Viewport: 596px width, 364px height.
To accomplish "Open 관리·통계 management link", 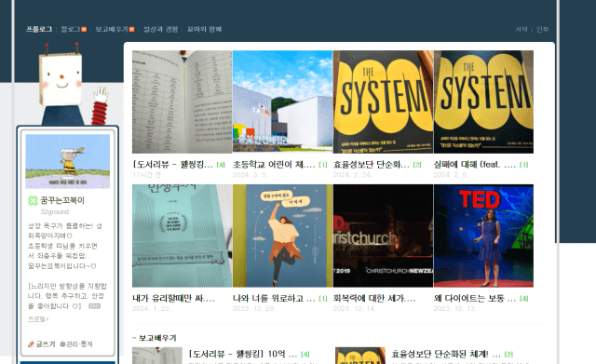I will (76, 344).
